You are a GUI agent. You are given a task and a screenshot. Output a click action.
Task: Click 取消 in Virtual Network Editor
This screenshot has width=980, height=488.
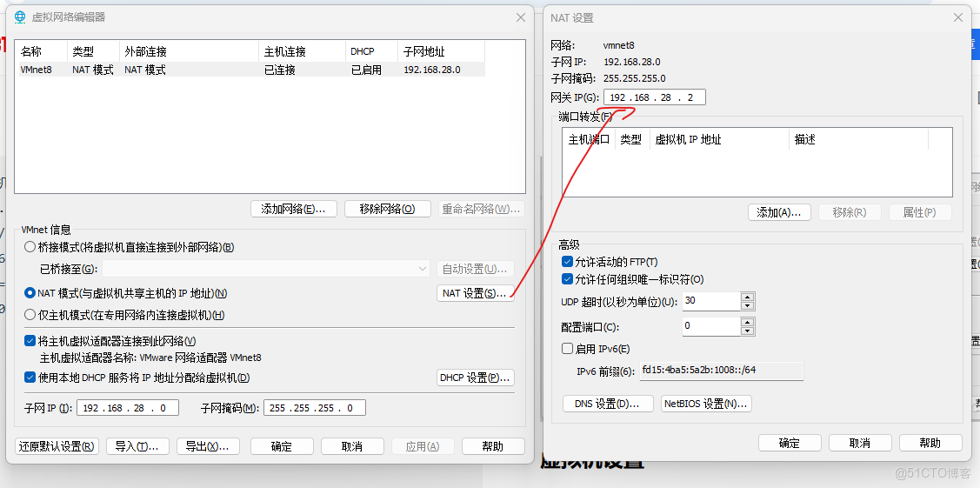click(x=352, y=446)
